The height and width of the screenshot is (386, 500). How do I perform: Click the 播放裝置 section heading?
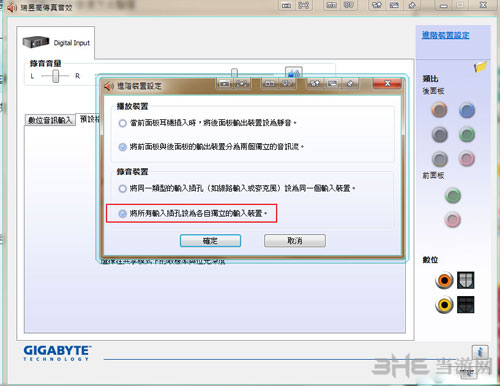(132, 106)
